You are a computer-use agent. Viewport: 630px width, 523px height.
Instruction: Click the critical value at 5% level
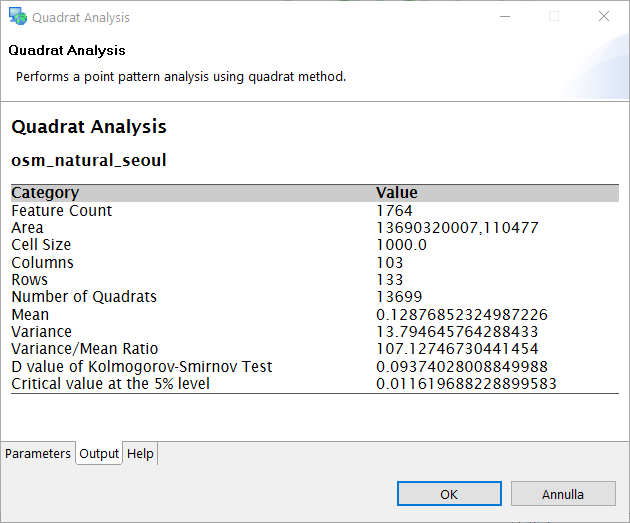[x=466, y=383]
